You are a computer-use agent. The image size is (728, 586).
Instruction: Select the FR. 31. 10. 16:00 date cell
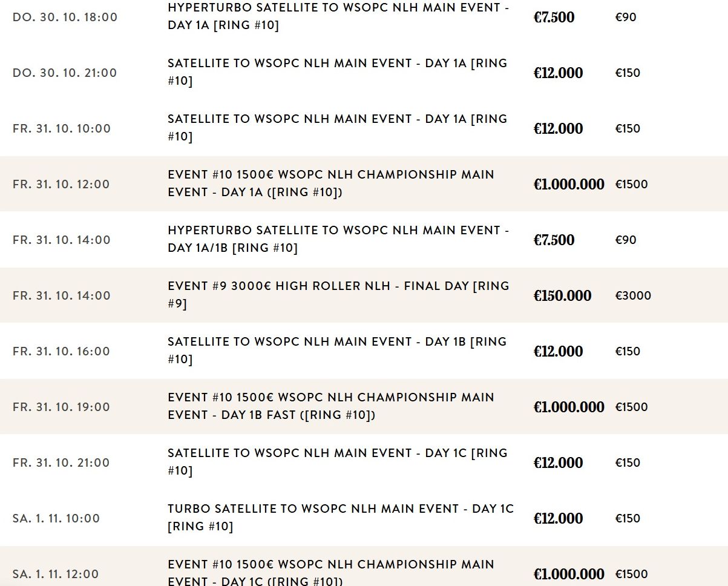tap(61, 351)
